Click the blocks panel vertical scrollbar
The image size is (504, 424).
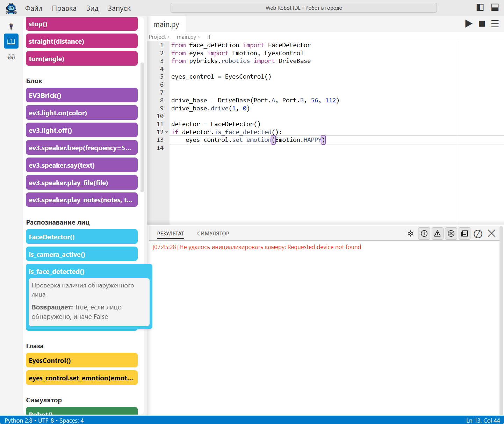[142, 127]
